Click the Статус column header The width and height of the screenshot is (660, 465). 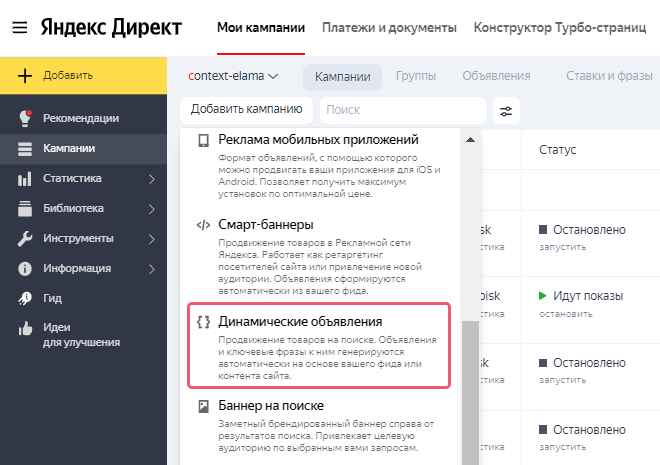[x=557, y=150]
